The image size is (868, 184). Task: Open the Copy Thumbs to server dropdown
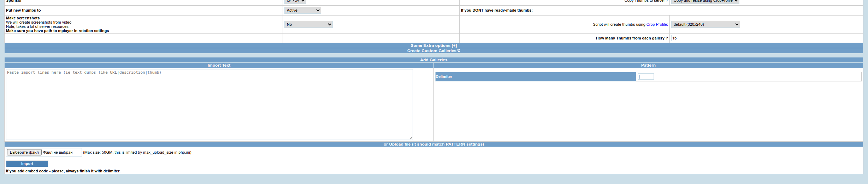click(705, 1)
